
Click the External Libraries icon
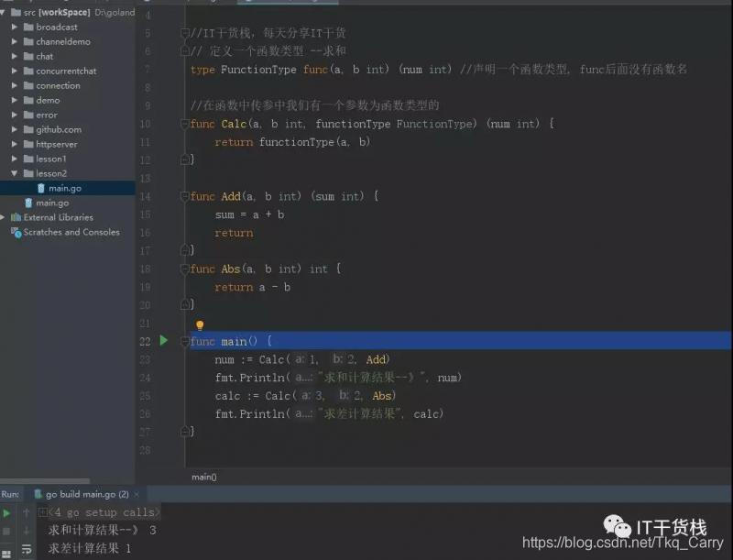click(x=16, y=217)
